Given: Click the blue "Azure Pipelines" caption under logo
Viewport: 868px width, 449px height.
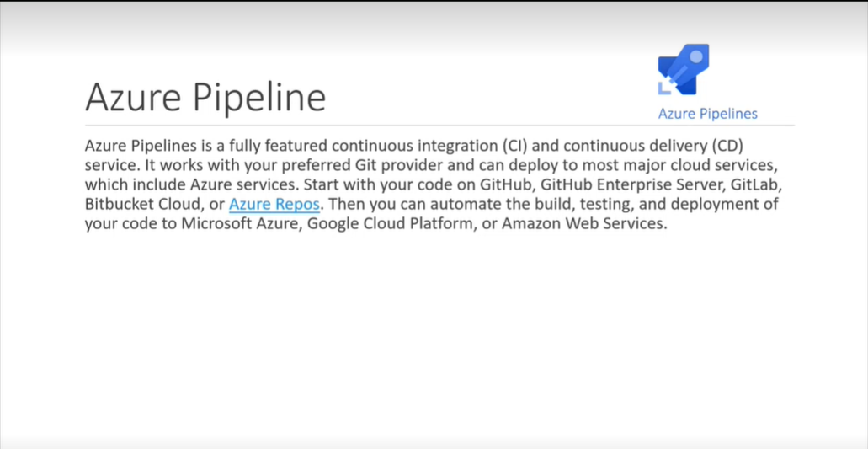Looking at the screenshot, I should [707, 114].
